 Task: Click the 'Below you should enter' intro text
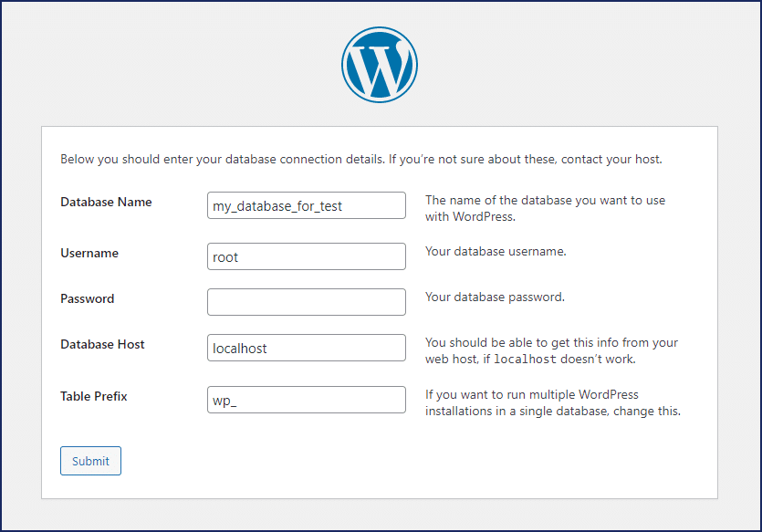point(361,160)
